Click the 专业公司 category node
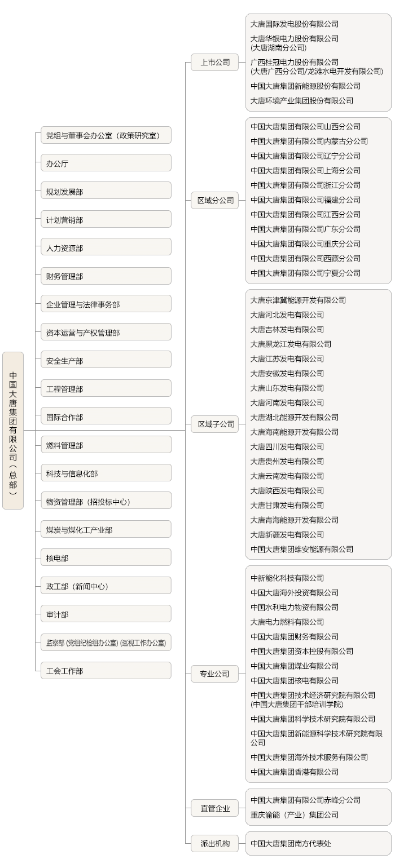 (214, 674)
